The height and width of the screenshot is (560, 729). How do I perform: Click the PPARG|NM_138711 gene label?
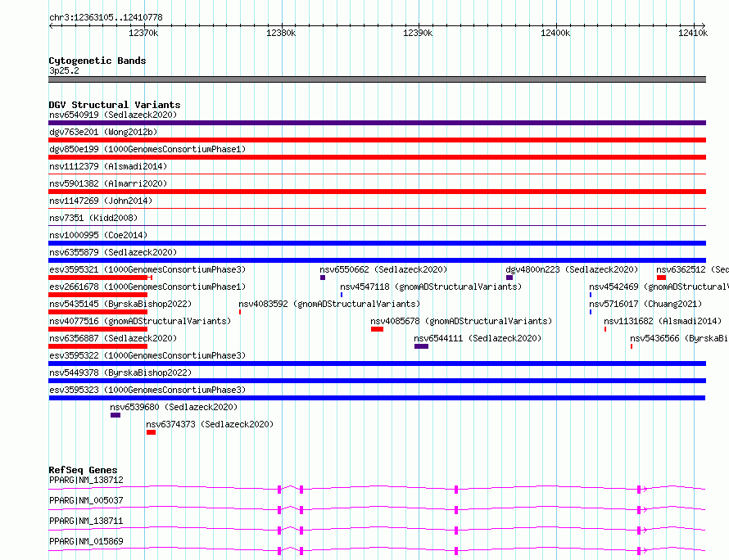coord(86,521)
